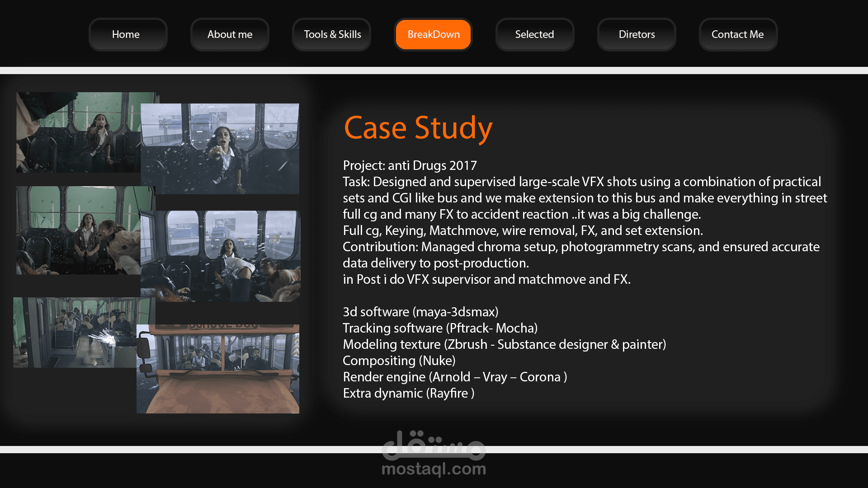This screenshot has height=488, width=868.
Task: Select the orange BreakDown tab
Action: point(433,34)
